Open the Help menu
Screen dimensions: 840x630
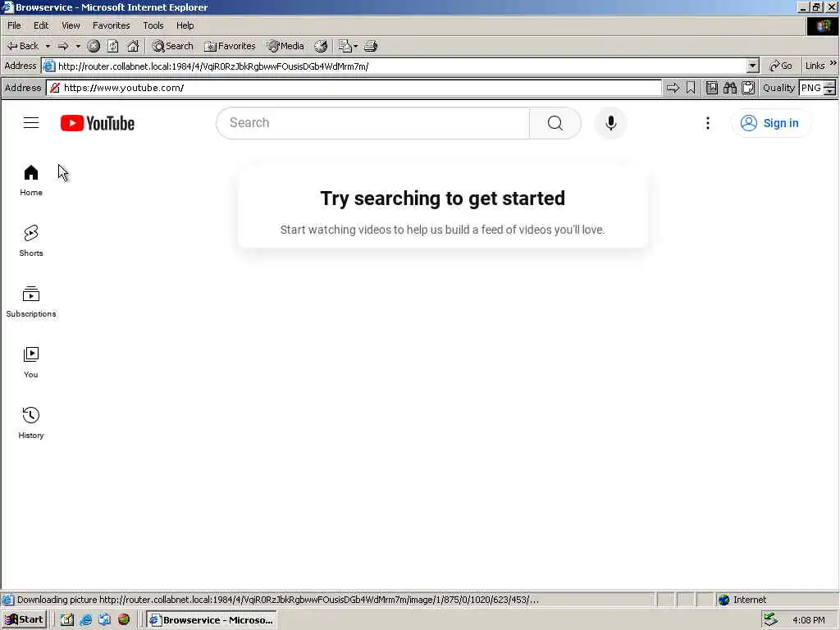[185, 25]
